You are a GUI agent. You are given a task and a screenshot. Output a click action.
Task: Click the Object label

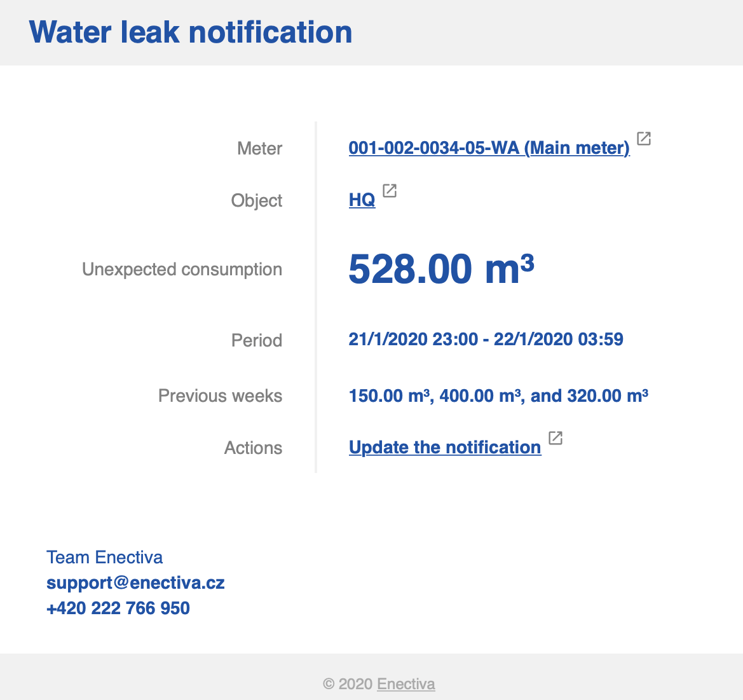[257, 201]
